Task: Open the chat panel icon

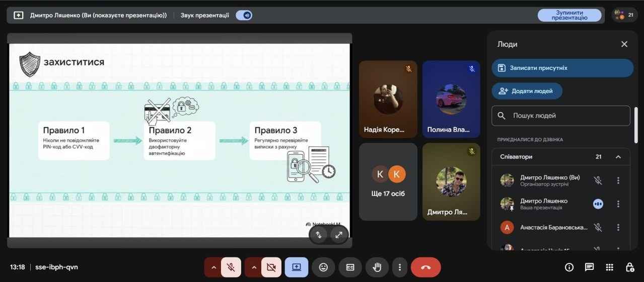Action: click(589, 267)
